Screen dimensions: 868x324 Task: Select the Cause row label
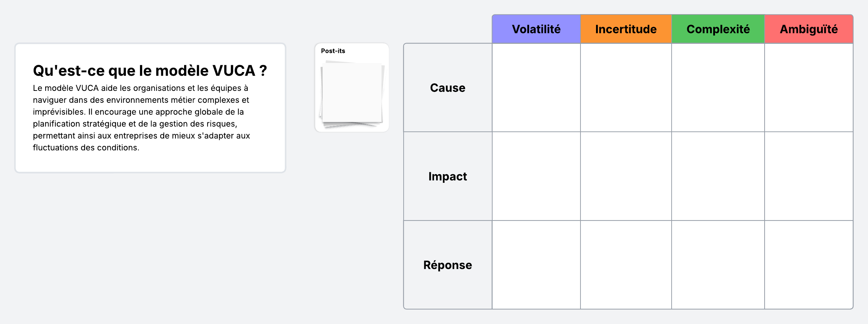(x=447, y=88)
